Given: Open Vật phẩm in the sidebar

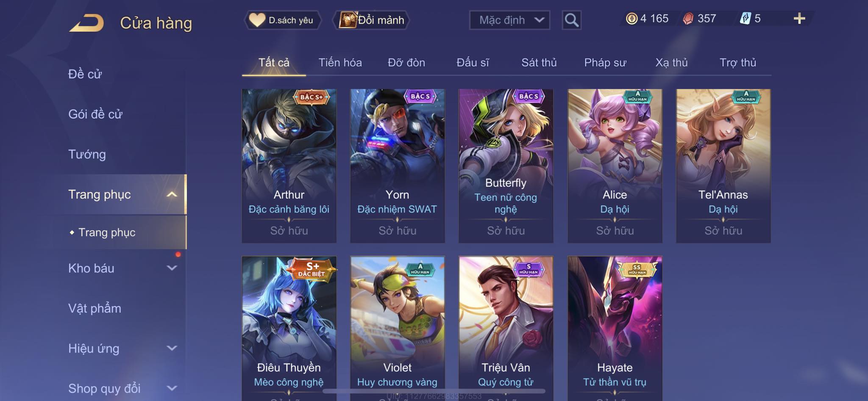Looking at the screenshot, I should point(95,308).
